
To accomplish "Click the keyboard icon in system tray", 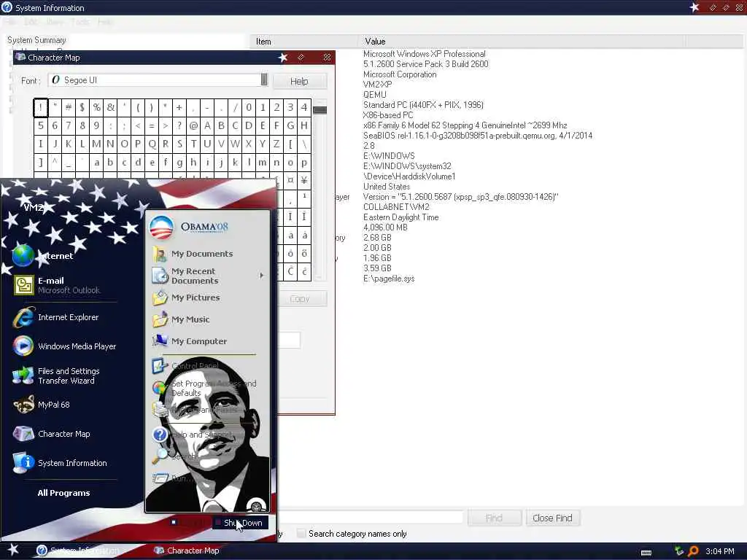I will 646,553.
